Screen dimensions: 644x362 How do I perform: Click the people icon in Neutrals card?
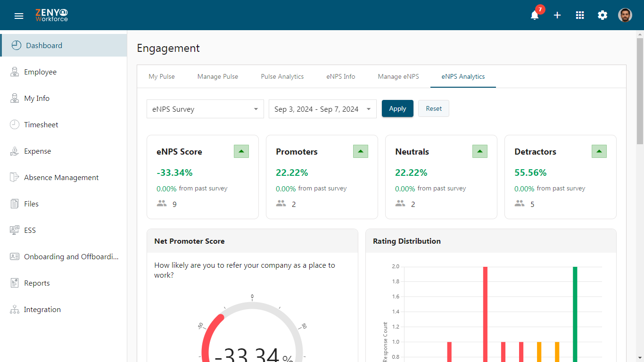click(x=400, y=204)
